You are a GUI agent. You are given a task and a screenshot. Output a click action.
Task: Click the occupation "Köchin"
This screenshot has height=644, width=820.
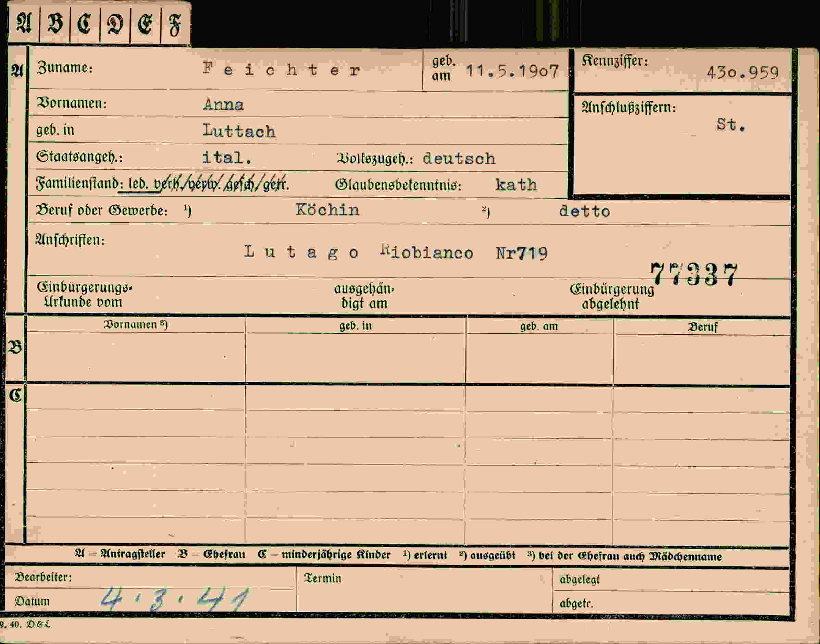pyautogui.click(x=327, y=210)
